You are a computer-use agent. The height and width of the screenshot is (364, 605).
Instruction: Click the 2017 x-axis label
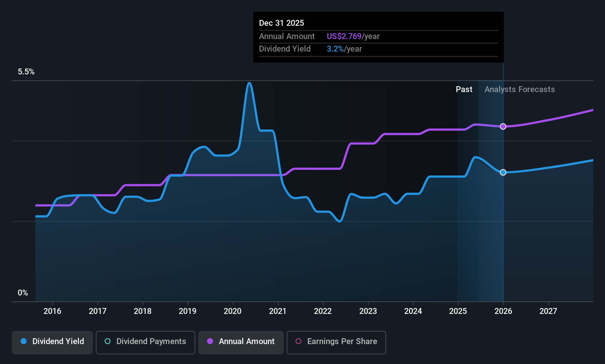click(98, 311)
